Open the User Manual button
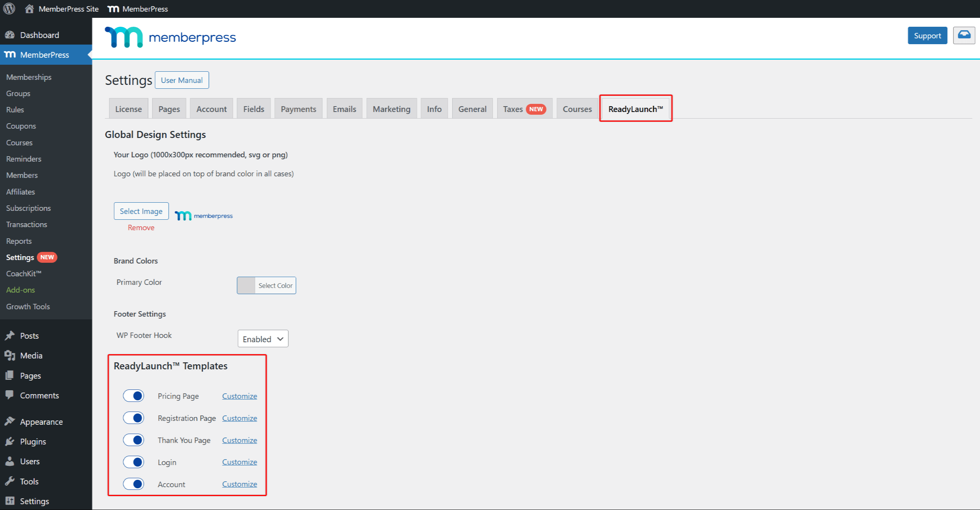 (182, 80)
